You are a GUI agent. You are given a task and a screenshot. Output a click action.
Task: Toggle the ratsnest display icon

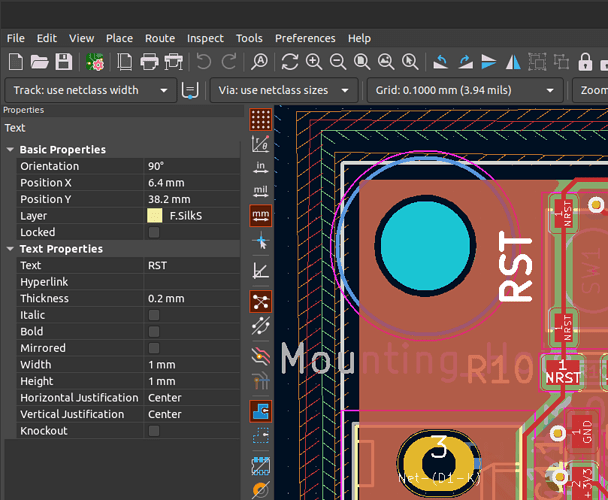[x=261, y=301]
